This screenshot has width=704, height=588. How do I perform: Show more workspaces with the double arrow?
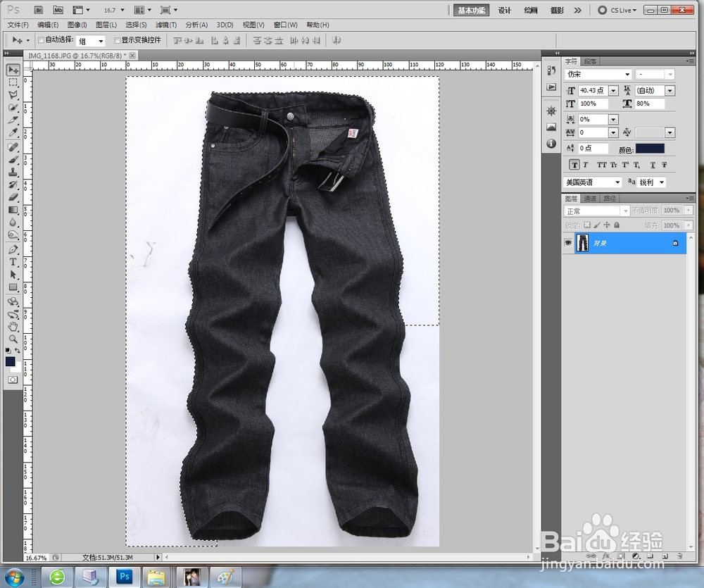click(578, 11)
